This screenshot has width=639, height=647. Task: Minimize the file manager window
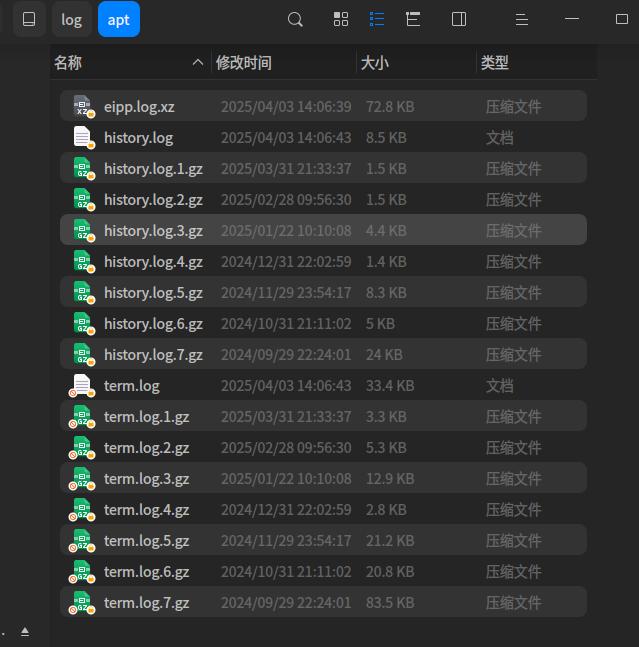(x=572, y=19)
